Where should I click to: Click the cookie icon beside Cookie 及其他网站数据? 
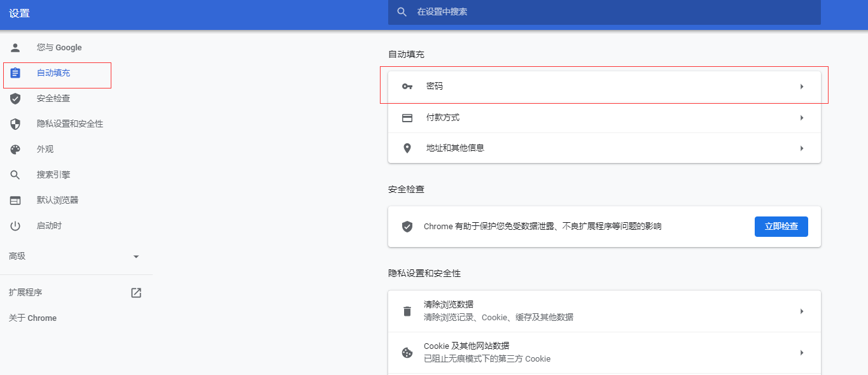(x=407, y=352)
